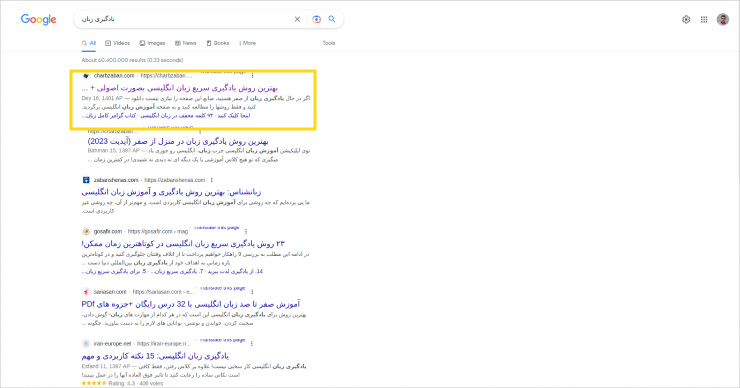
Task: Open more options for iran-europe.net result
Action: coord(252,344)
